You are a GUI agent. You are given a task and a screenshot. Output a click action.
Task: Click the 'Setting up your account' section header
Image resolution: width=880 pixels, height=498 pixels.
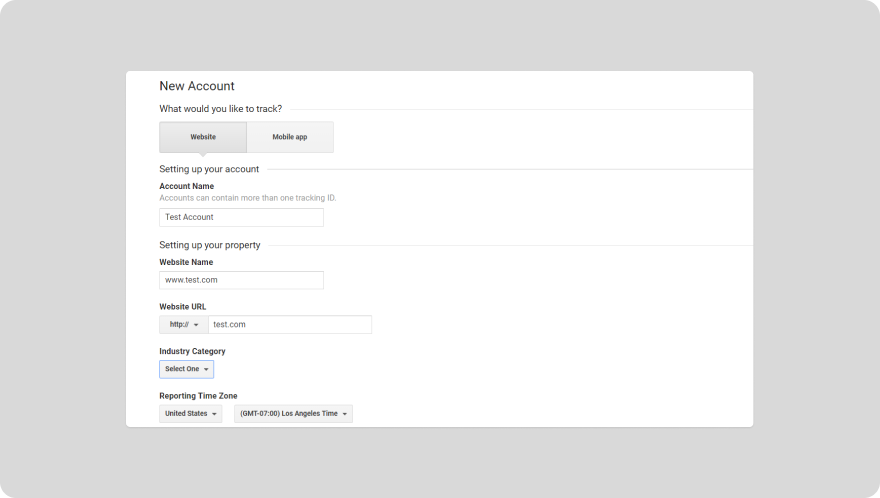[209, 169]
